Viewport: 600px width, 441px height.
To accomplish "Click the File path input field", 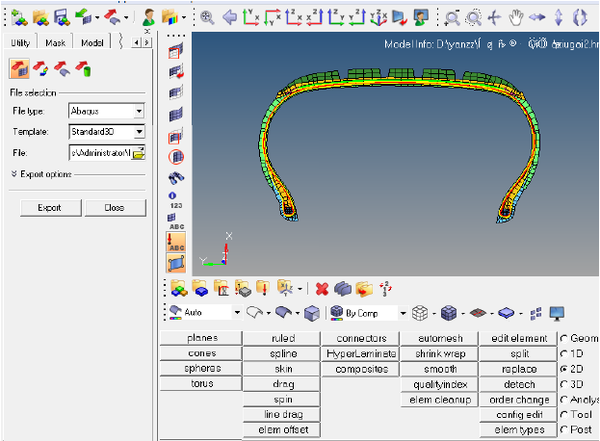I will click(100, 153).
